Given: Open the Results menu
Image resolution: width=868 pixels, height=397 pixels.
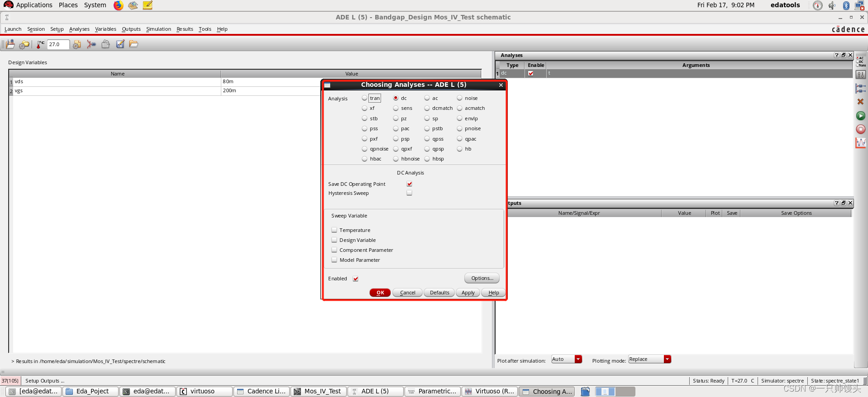Looking at the screenshot, I should 185,29.
